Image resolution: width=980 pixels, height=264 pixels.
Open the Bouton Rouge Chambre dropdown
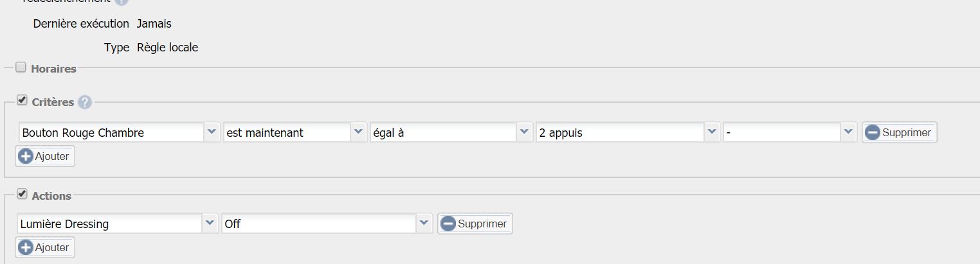(x=212, y=132)
